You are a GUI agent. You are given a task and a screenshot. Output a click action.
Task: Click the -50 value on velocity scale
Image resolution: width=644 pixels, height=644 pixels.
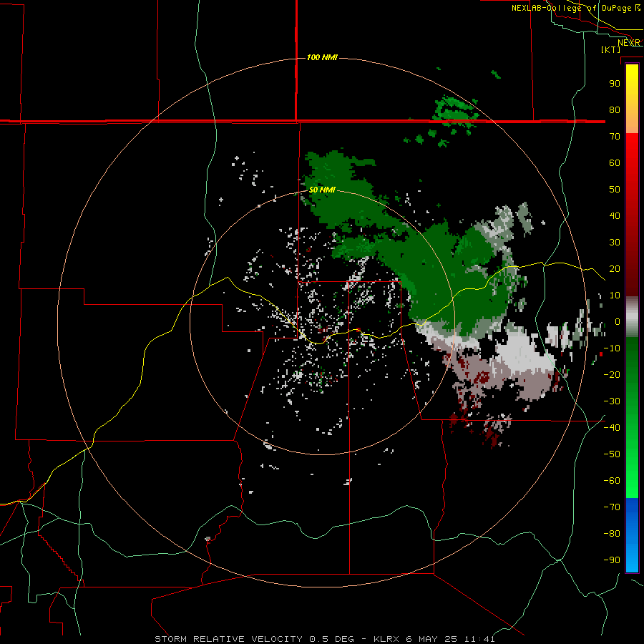point(612,454)
